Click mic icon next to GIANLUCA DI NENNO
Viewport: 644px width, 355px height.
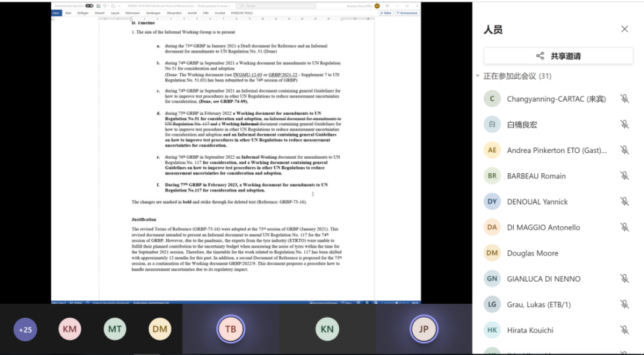coord(624,279)
